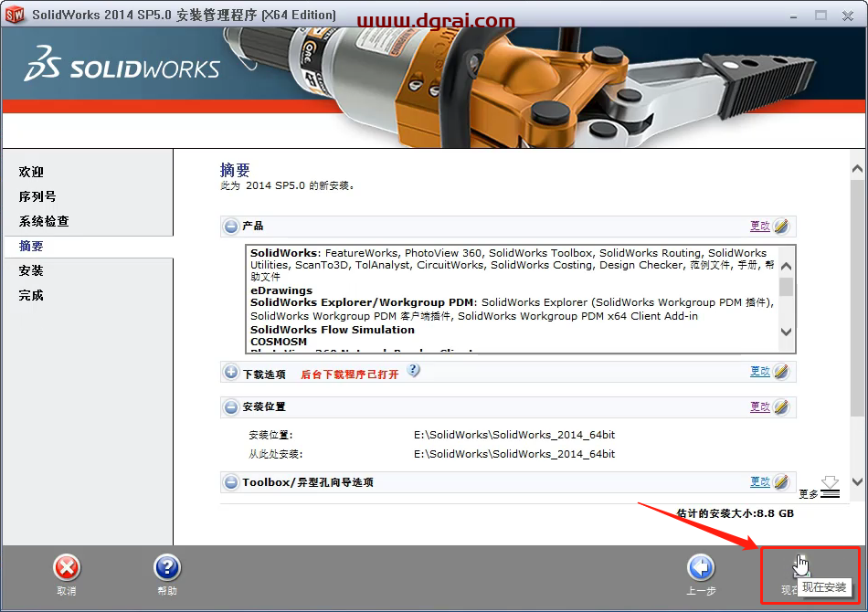
Task: Collapse the 产品 section
Action: [x=231, y=227]
